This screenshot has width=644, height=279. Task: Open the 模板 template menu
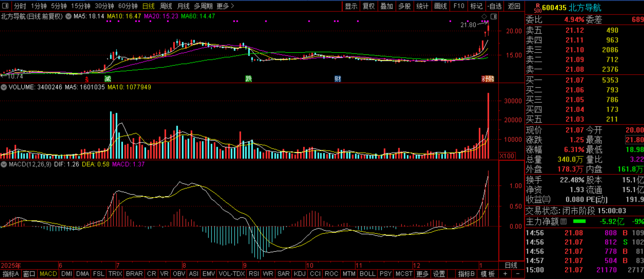(x=488, y=274)
